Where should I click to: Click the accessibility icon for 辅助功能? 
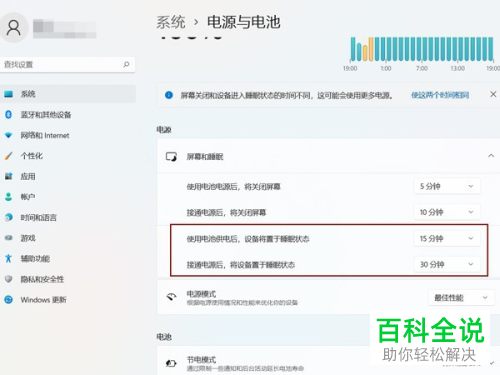point(8,258)
